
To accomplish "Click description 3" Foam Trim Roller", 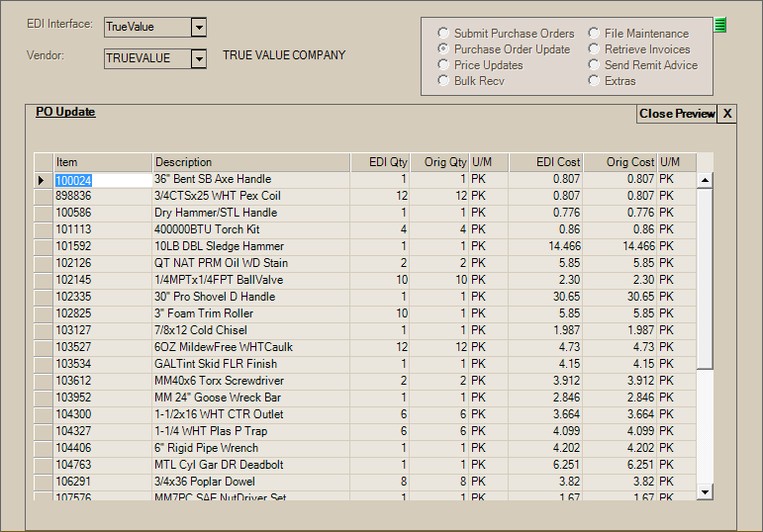I will (x=204, y=313).
